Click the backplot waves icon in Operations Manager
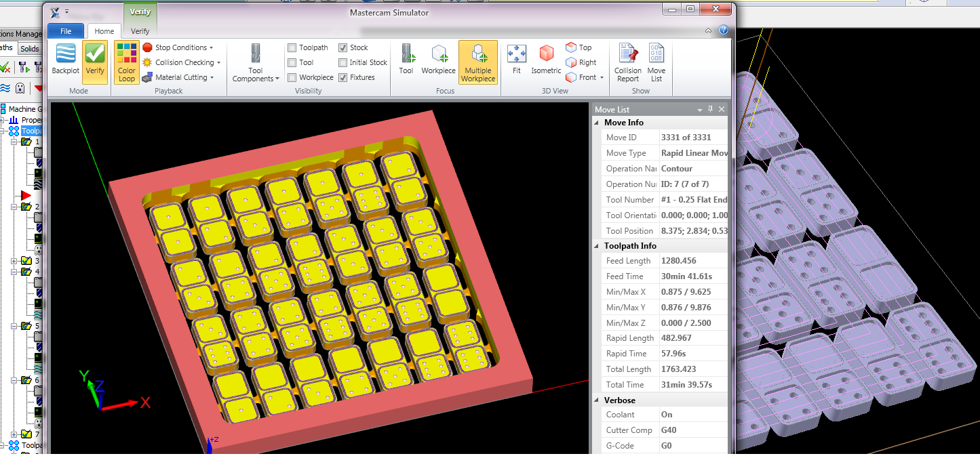 [5, 88]
